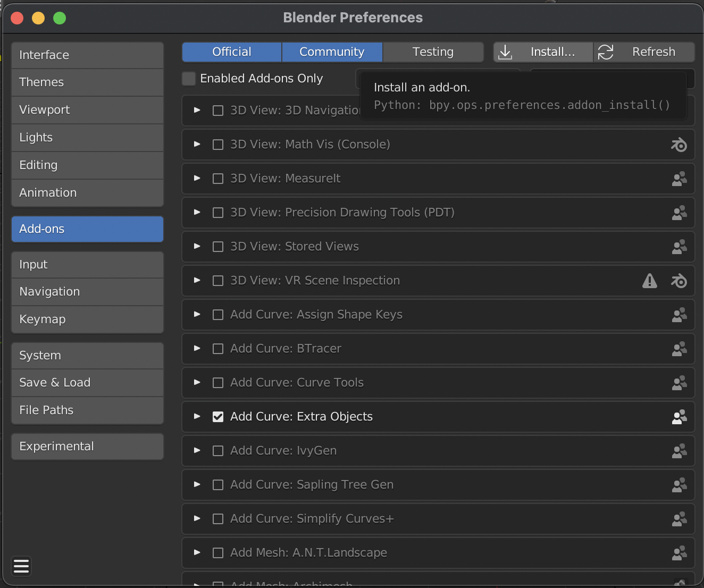Go to Keymap preferences
This screenshot has height=588, width=704.
click(x=87, y=320)
